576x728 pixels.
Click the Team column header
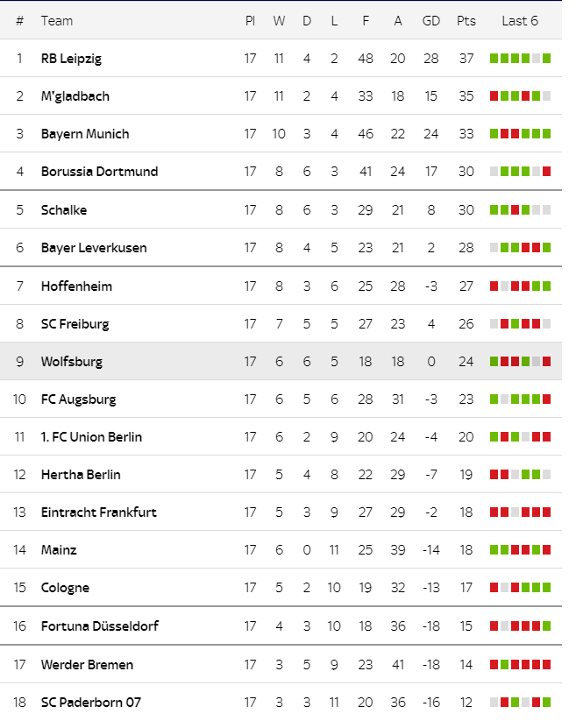[x=57, y=21]
